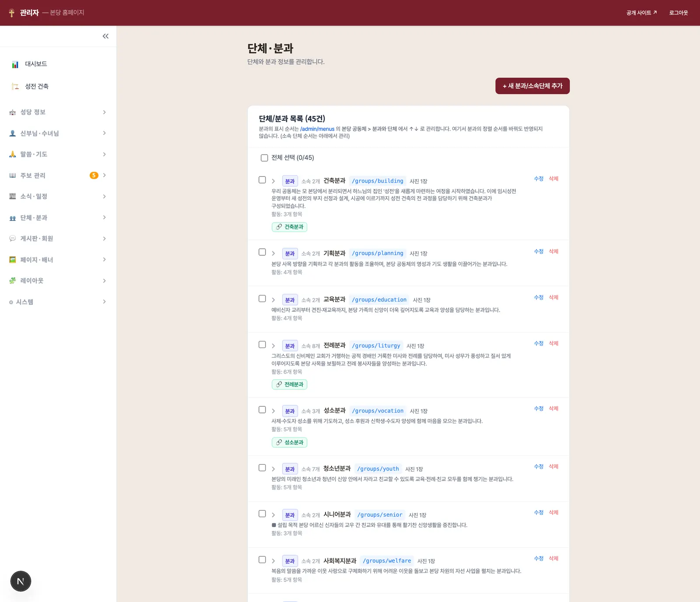Click the 레이아웃 puzzle icon
This screenshot has width=700, height=602.
pyautogui.click(x=13, y=281)
